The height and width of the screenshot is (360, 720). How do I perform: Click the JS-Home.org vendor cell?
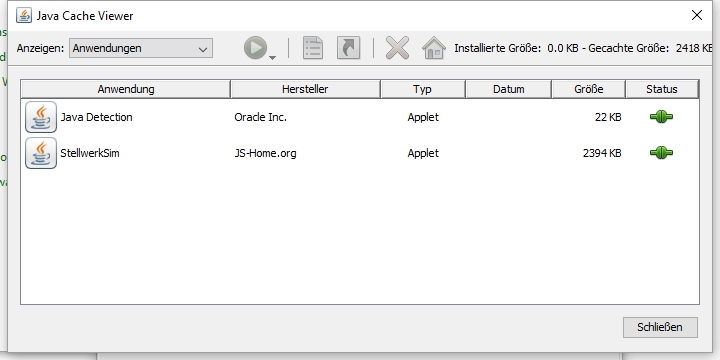[265, 153]
